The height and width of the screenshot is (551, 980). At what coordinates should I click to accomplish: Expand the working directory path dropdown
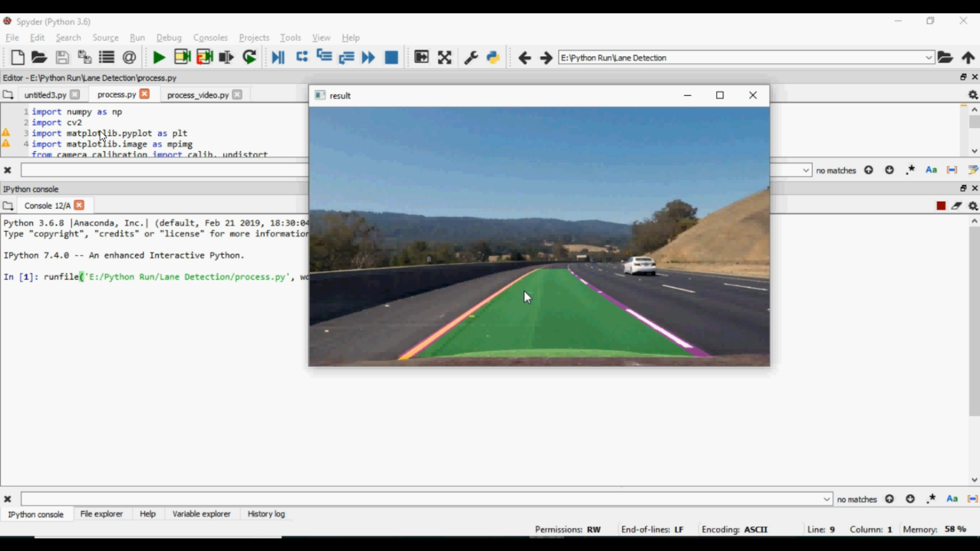928,57
